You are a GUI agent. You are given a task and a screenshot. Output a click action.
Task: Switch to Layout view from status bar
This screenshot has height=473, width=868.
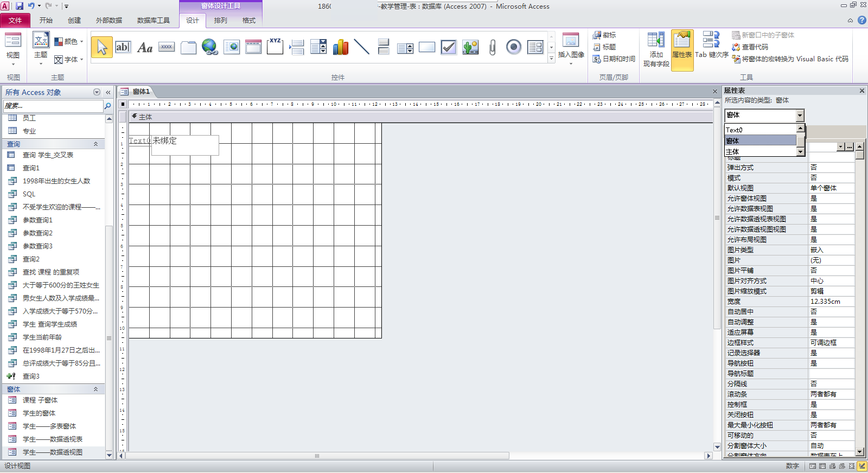(x=852, y=466)
